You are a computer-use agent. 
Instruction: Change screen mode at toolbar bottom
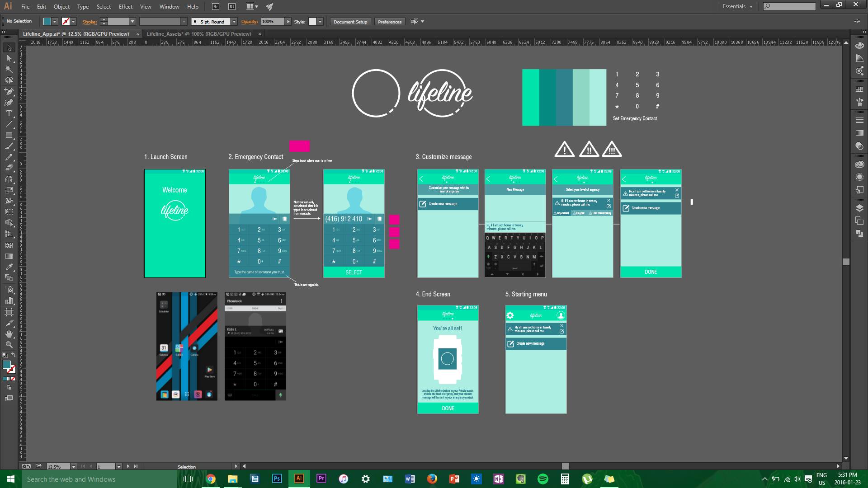[9, 399]
